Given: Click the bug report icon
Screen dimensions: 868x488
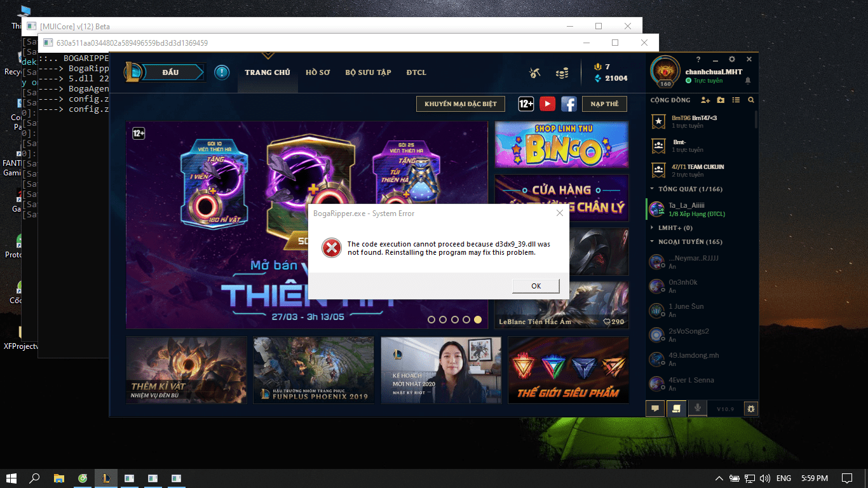Looking at the screenshot, I should pyautogui.click(x=750, y=409).
